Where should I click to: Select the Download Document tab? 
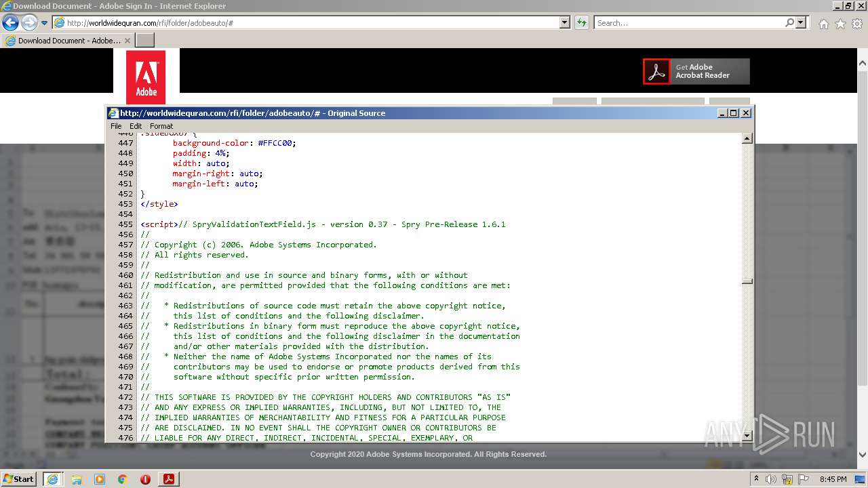pos(68,41)
